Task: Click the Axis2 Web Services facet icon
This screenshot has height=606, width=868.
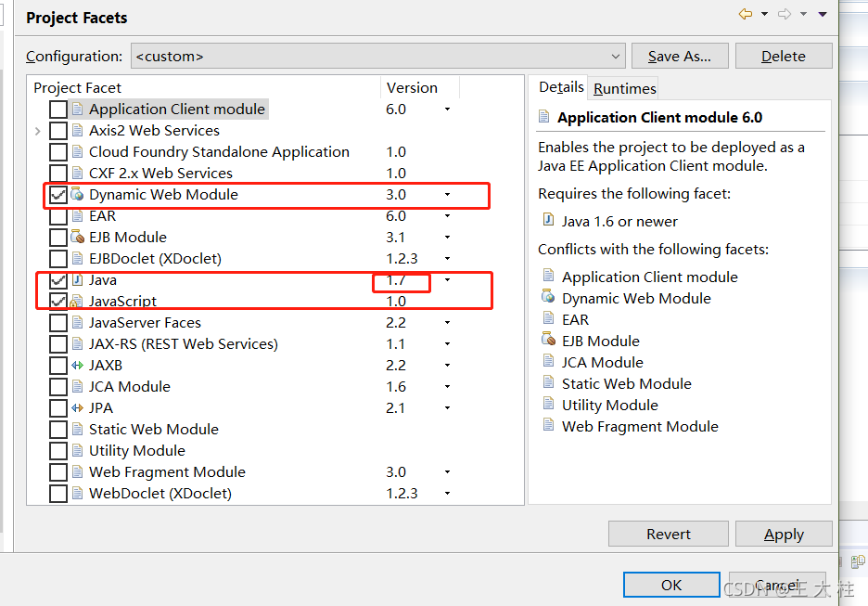Action: (78, 131)
